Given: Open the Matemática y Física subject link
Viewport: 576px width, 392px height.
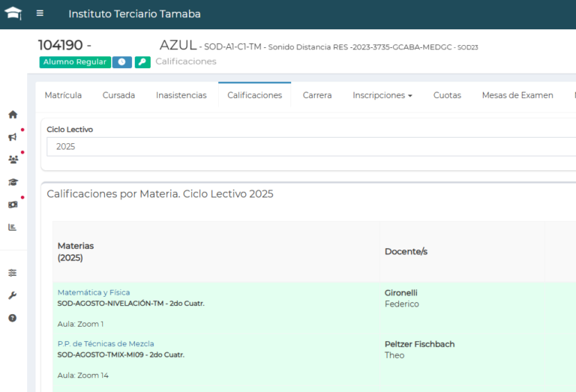Looking at the screenshot, I should 94,292.
